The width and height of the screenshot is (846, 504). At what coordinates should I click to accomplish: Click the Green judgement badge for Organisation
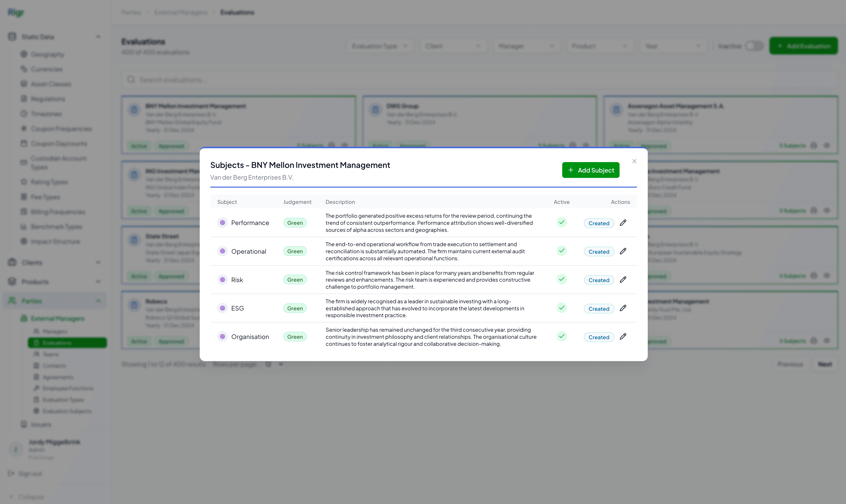(295, 337)
